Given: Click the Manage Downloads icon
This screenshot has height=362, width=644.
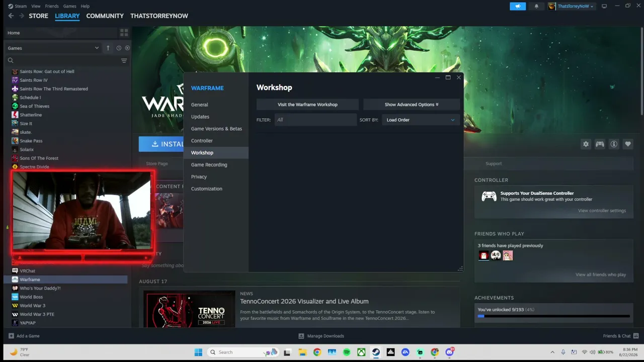Looking at the screenshot, I should (301, 336).
